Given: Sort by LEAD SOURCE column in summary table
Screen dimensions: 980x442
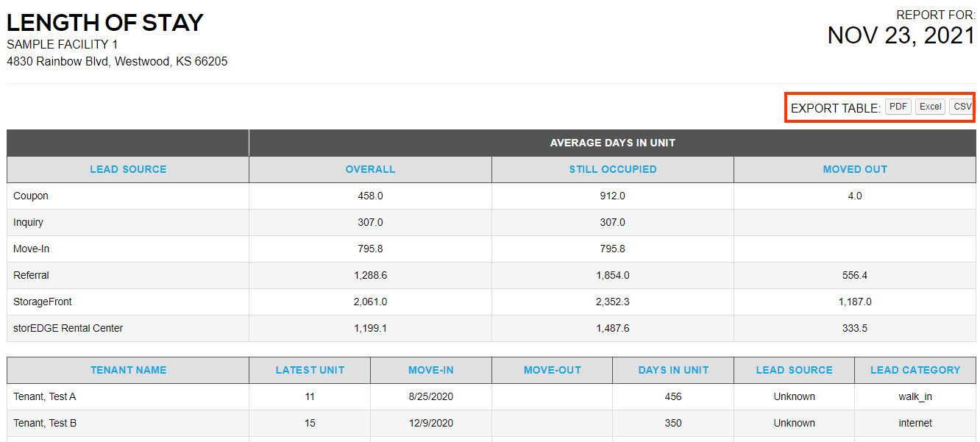Looking at the screenshot, I should click(128, 169).
